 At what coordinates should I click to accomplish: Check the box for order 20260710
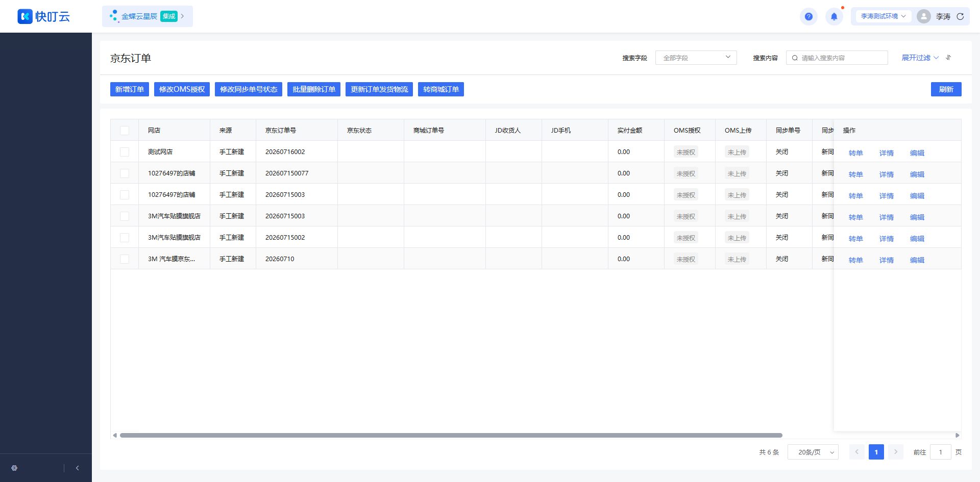point(125,259)
